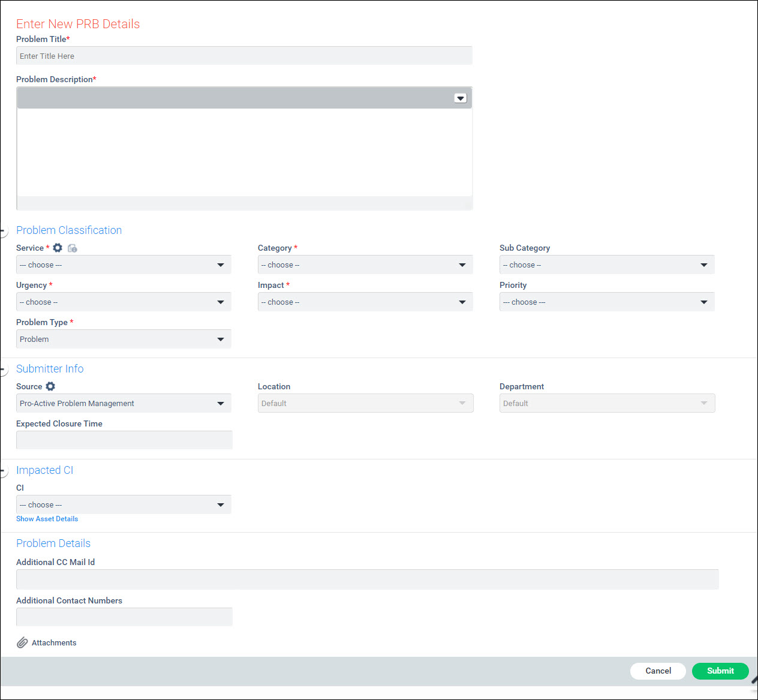Click the Cancel button
The height and width of the screenshot is (700, 758).
pos(658,671)
